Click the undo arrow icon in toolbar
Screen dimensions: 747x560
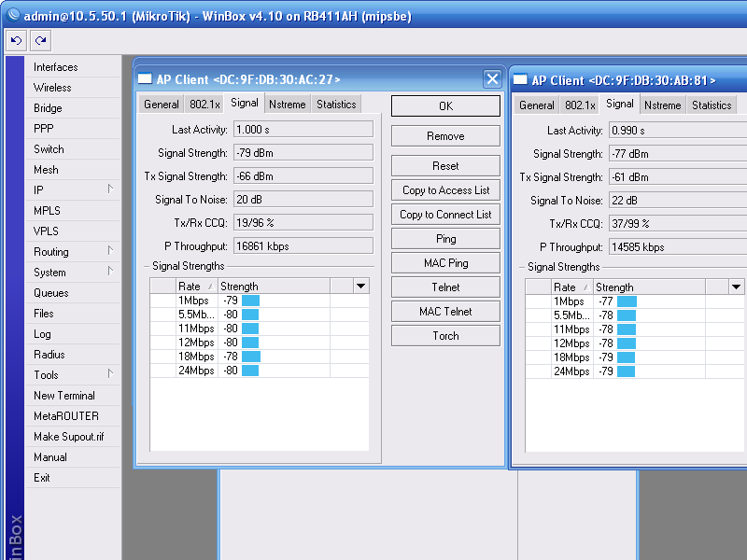pyautogui.click(x=16, y=40)
